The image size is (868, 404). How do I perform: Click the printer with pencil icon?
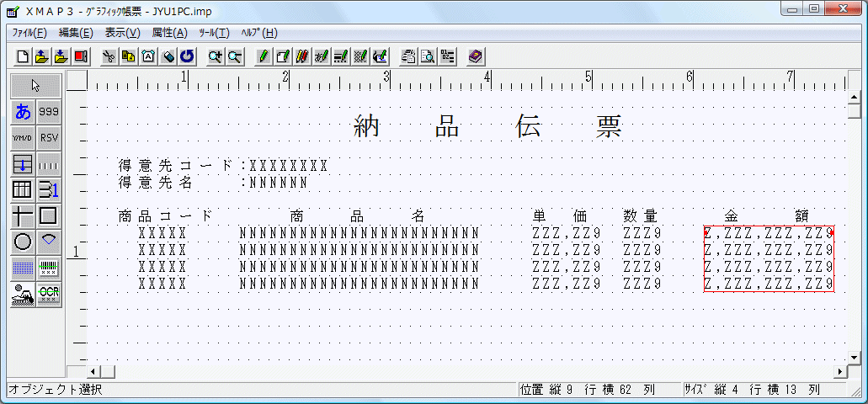[380, 56]
